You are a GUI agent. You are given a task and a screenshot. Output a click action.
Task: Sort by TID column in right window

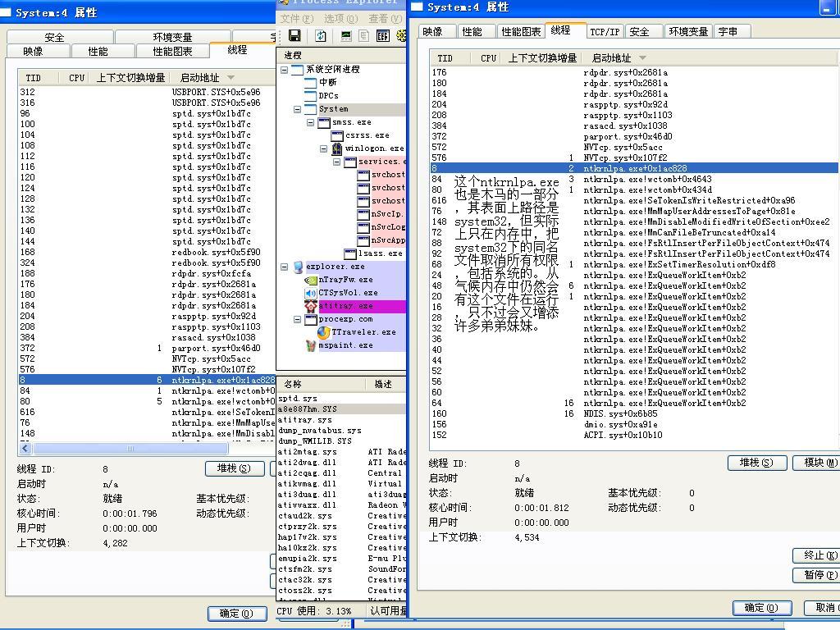[x=451, y=58]
